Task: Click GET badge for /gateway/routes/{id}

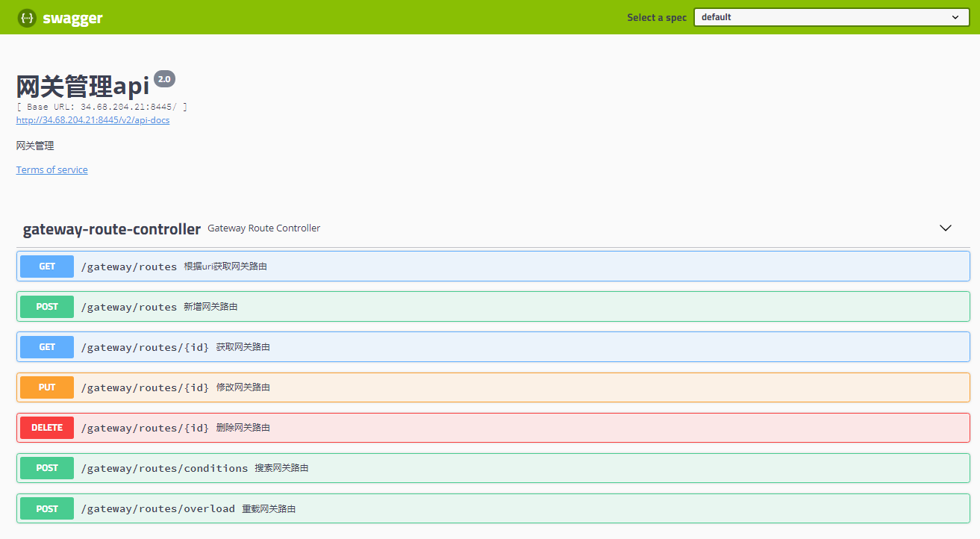Action: click(x=47, y=347)
